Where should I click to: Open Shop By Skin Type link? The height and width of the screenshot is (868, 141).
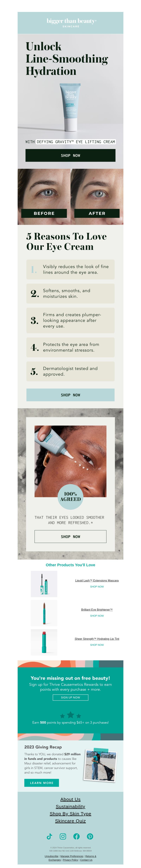(70, 814)
